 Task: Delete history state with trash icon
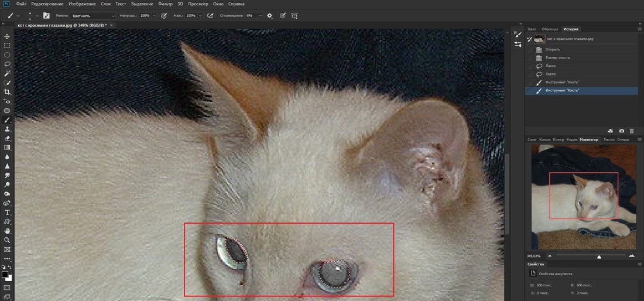(632, 131)
